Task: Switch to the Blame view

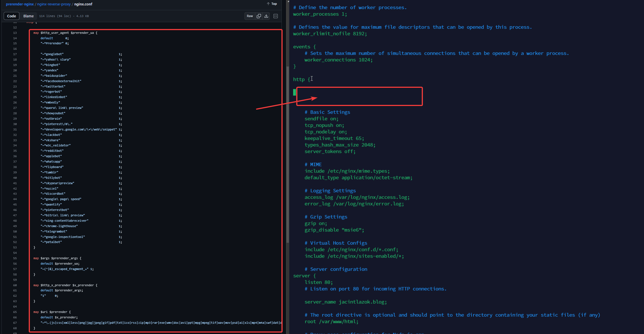Action: [29, 16]
